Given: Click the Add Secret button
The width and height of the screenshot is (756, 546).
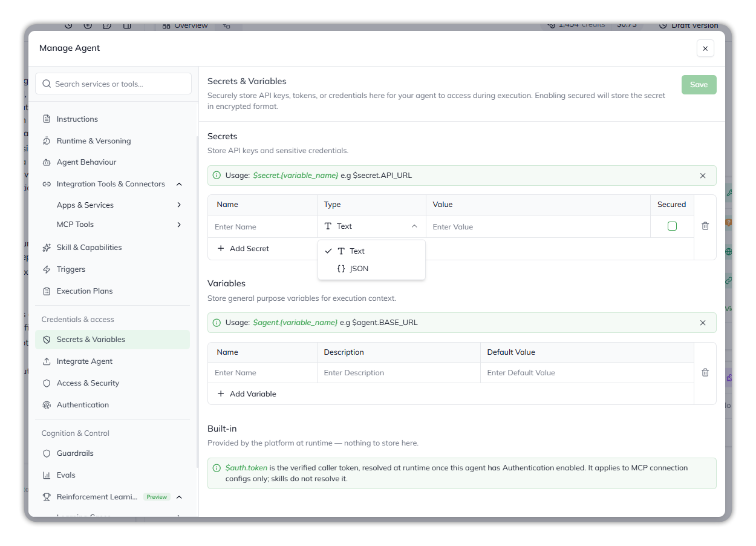Looking at the screenshot, I should click(243, 249).
